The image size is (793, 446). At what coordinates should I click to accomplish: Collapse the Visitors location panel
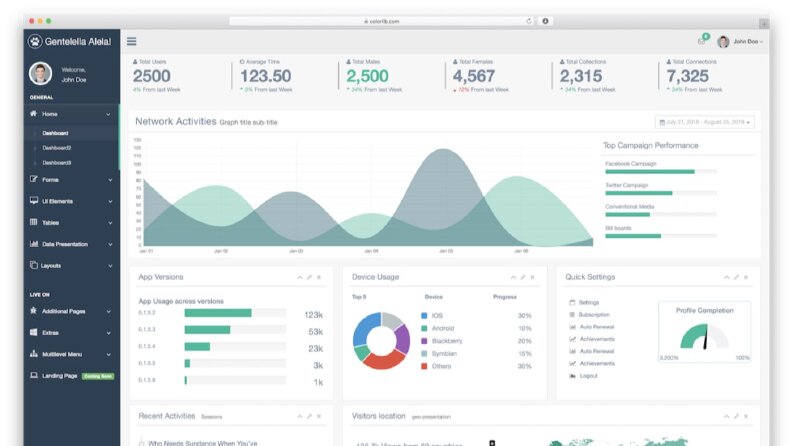point(727,417)
